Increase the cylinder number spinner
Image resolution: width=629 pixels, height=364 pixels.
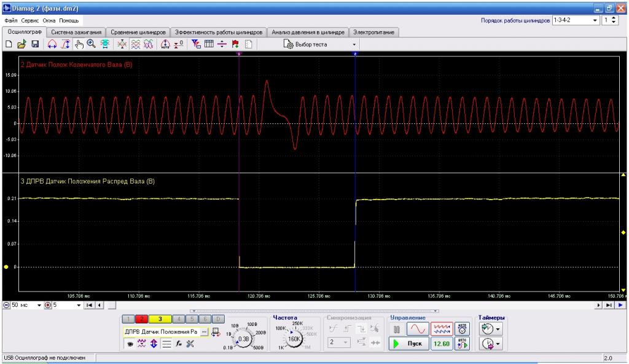(x=614, y=18)
